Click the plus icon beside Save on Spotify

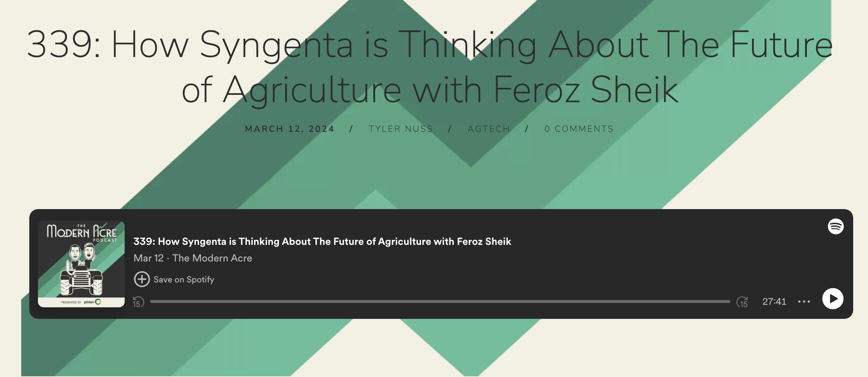click(142, 279)
